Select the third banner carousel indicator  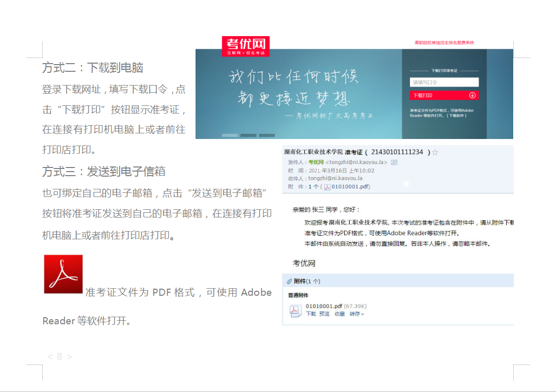tap(267, 135)
